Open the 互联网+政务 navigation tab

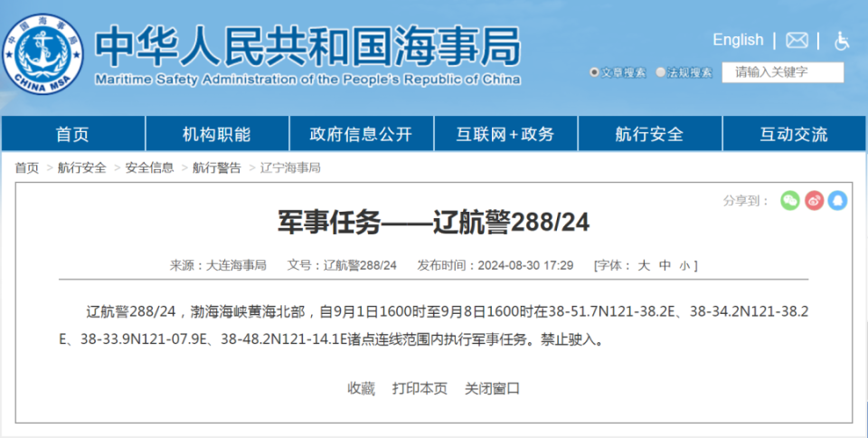tap(506, 133)
